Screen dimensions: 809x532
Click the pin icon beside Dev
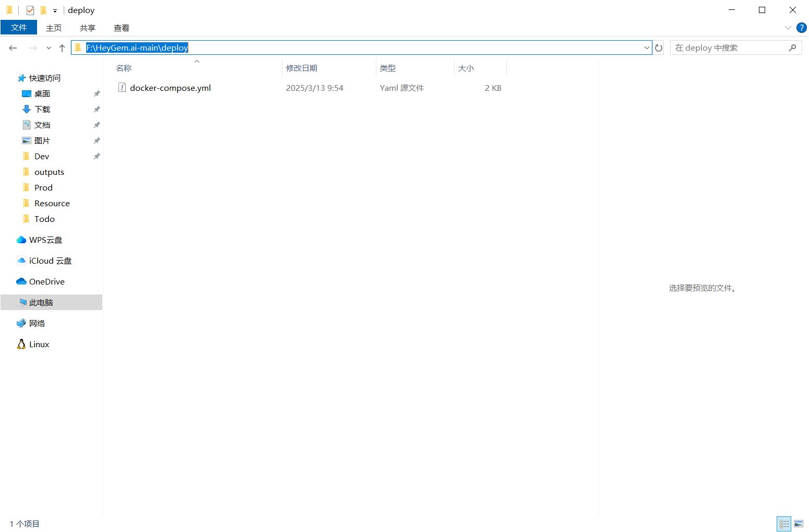tap(97, 156)
